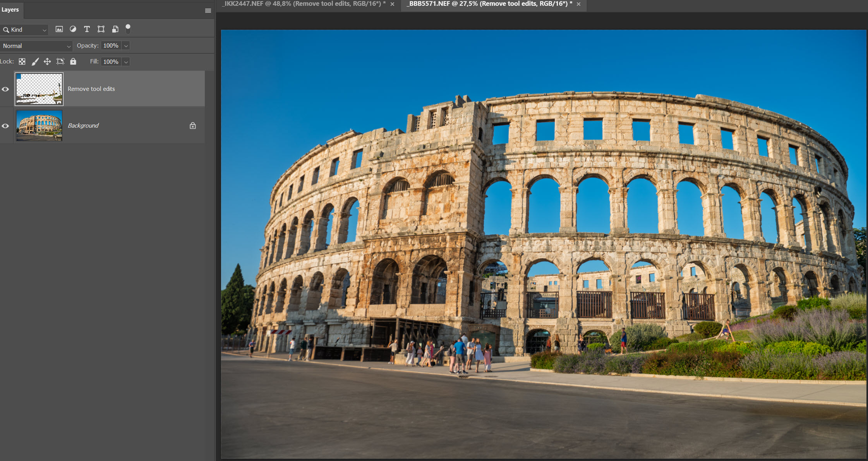Lock image pixels brush icon

click(x=35, y=61)
